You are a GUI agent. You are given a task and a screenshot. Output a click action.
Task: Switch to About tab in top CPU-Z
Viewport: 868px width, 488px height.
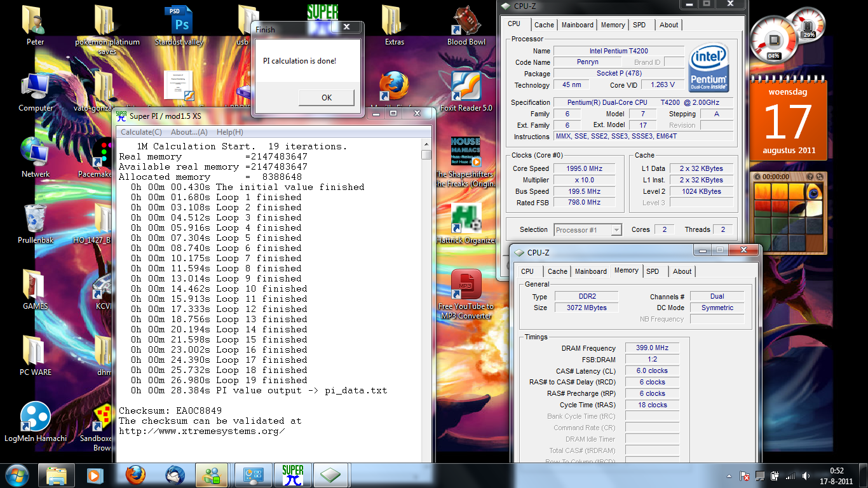(x=668, y=25)
